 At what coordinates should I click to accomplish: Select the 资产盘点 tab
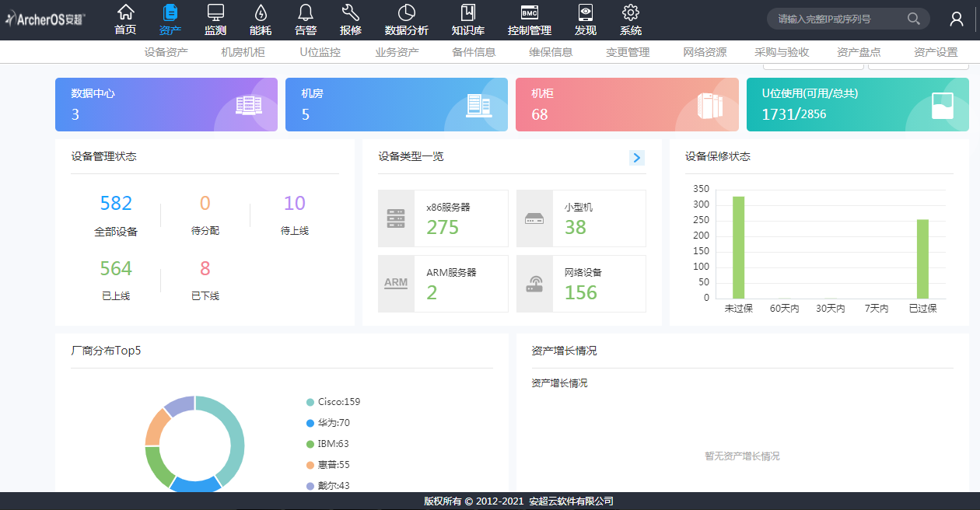[x=859, y=52]
